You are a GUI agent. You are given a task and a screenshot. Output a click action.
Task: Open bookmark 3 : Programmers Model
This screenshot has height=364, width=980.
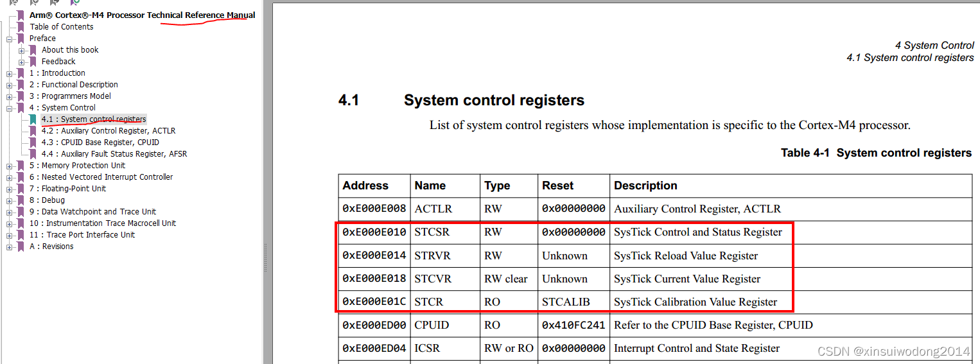[x=70, y=96]
